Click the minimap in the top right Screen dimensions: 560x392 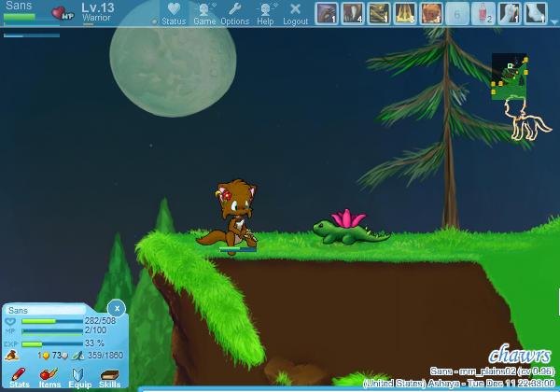[510, 77]
